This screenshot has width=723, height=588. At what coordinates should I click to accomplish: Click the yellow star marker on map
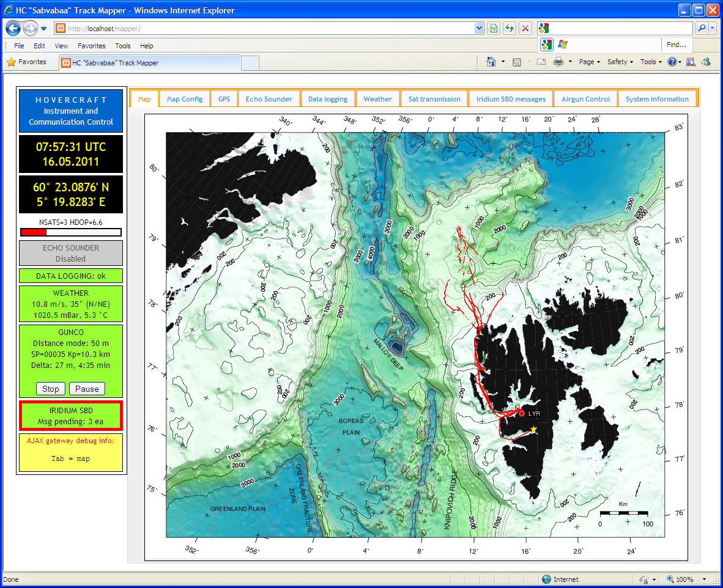(533, 429)
